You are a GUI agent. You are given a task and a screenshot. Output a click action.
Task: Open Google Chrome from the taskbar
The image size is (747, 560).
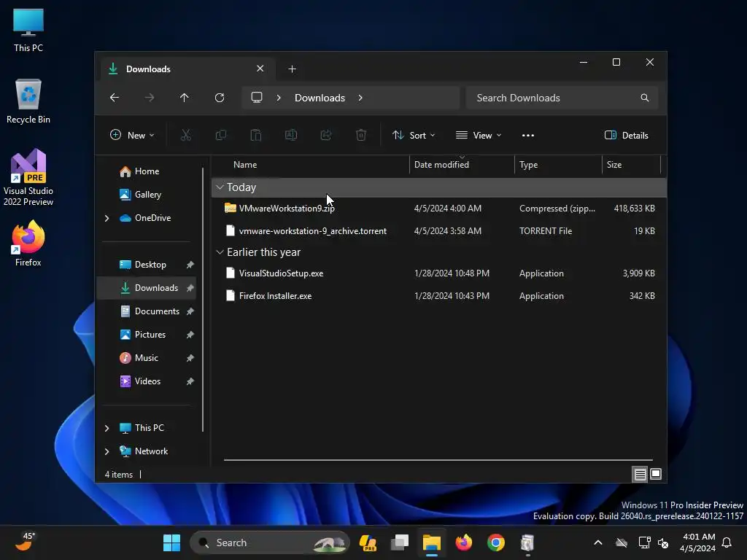click(x=495, y=542)
